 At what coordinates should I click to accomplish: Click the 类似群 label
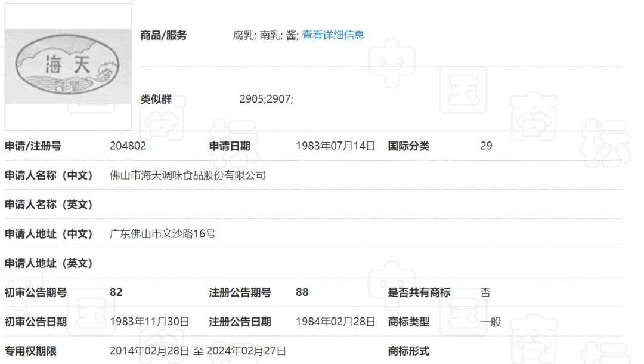(x=156, y=100)
